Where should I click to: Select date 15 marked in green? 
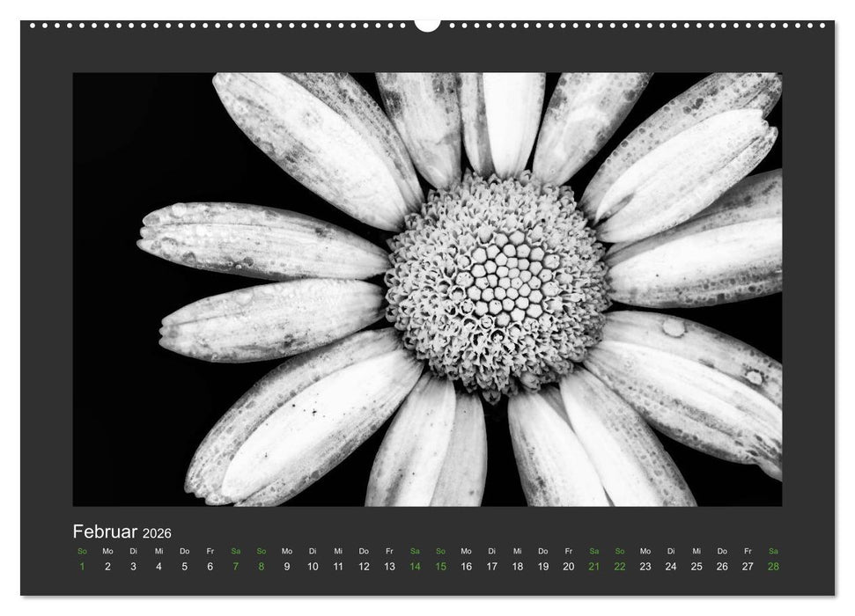(440, 567)
